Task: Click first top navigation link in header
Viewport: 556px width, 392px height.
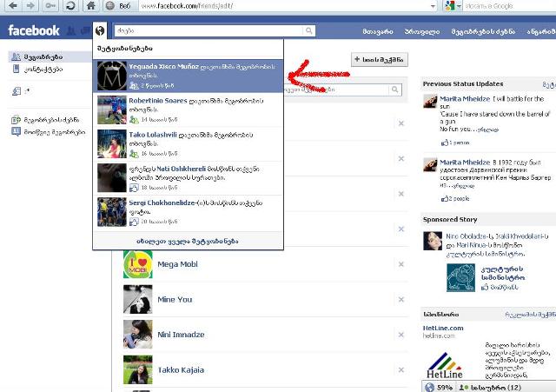Action: click(x=378, y=31)
